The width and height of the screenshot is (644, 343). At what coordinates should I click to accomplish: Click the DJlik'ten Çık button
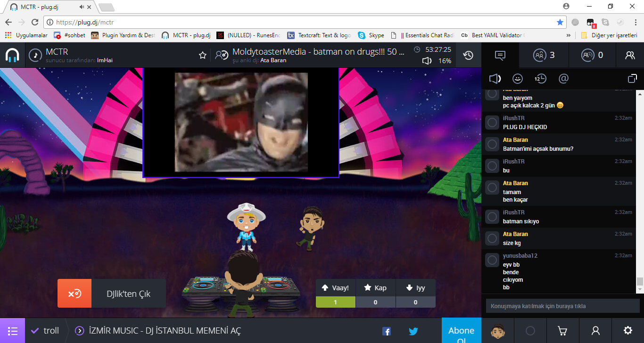(112, 294)
